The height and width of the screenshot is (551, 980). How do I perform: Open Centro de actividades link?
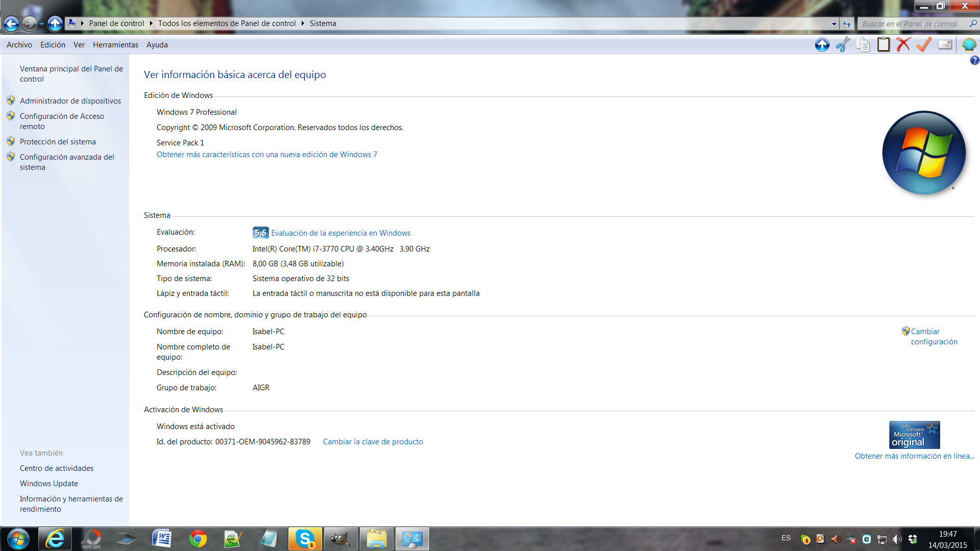[57, 468]
